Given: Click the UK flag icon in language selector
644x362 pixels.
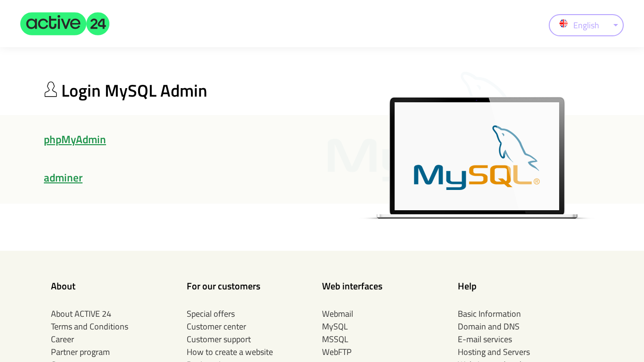Looking at the screenshot, I should (x=563, y=24).
